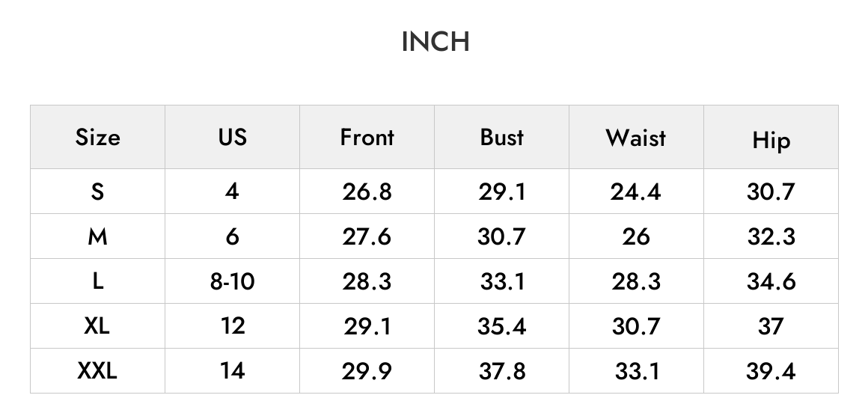Select the Size column header
Screen dimensions: 868x404
click(97, 137)
